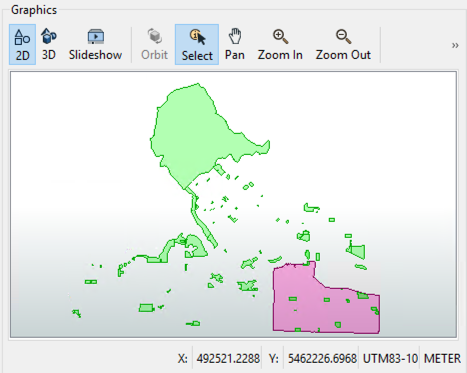The width and height of the screenshot is (467, 373).
Task: Start the Slideshow view
Action: tap(95, 45)
